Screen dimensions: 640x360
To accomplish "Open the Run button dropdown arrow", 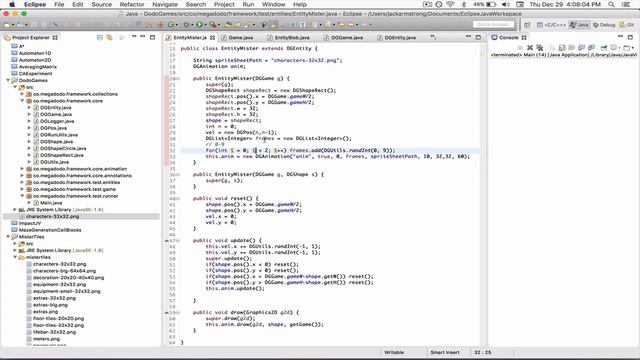I will [205, 25].
